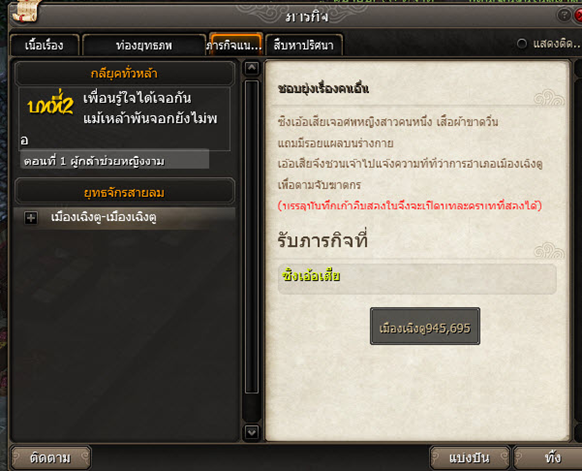Click the ติดตาม button
The width and height of the screenshot is (582, 471).
[50, 458]
